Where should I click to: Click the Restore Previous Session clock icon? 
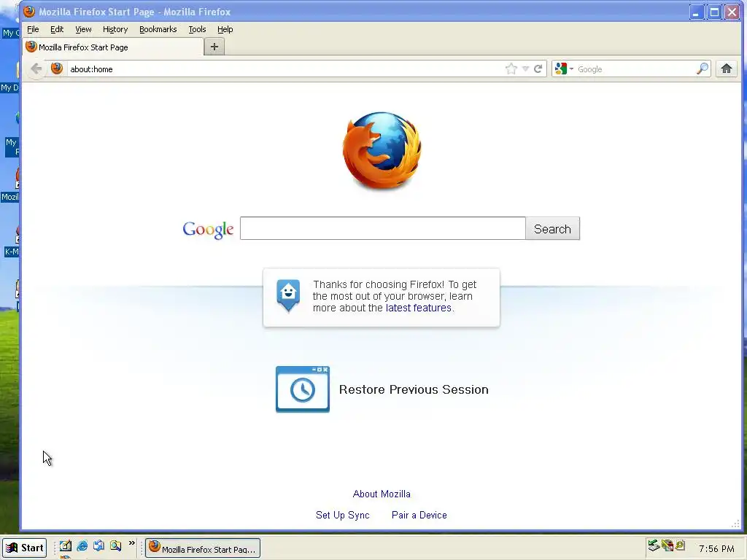click(x=303, y=389)
